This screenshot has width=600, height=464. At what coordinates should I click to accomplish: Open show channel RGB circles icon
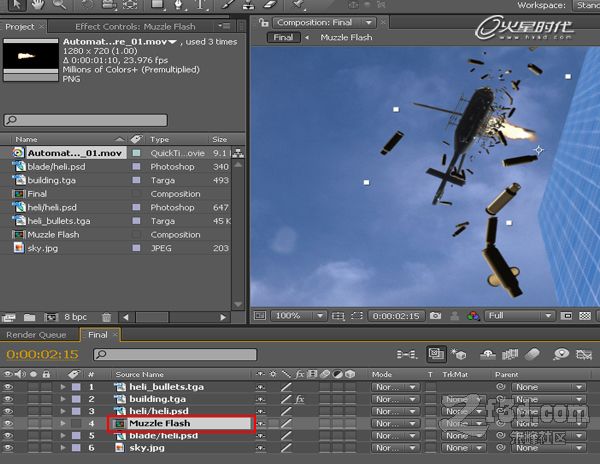(473, 316)
